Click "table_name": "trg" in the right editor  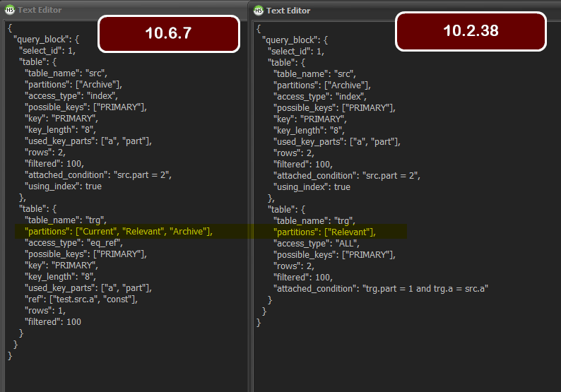coord(314,221)
